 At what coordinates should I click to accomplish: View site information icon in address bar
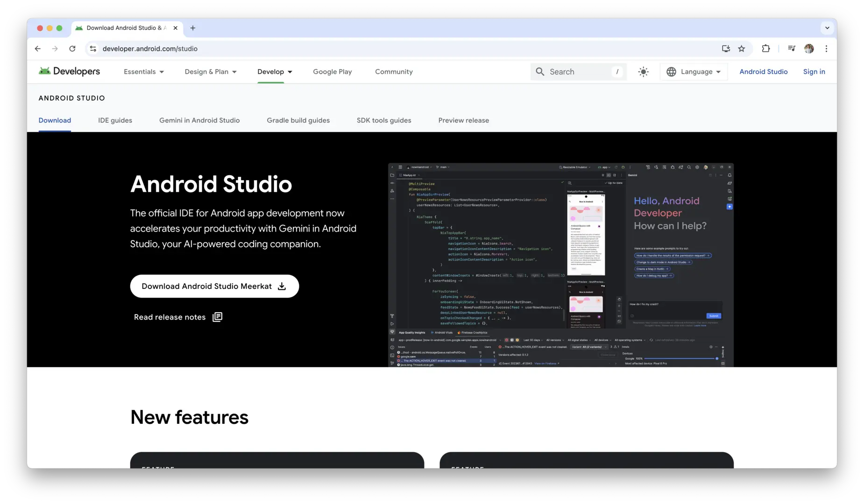point(93,49)
